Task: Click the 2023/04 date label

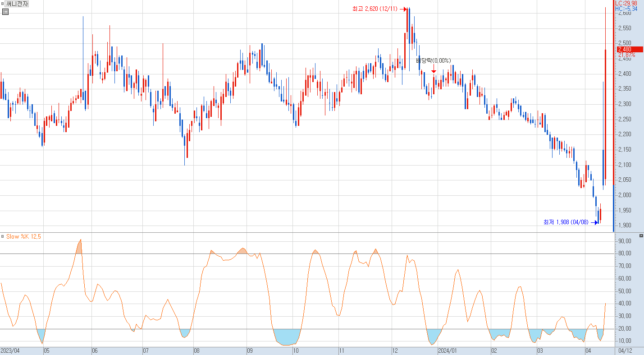Action: click(10, 350)
